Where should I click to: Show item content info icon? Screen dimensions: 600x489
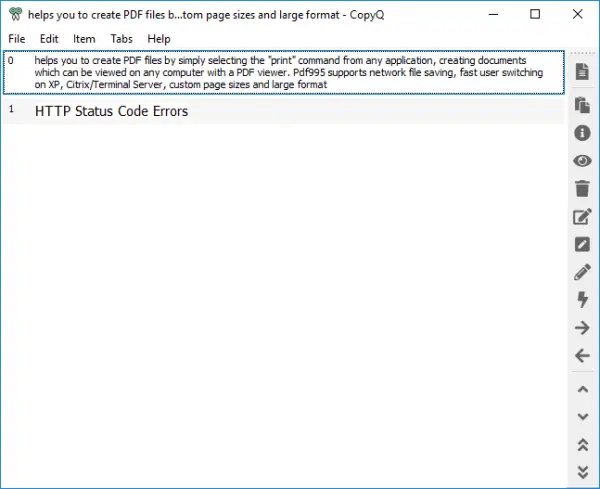point(582,133)
